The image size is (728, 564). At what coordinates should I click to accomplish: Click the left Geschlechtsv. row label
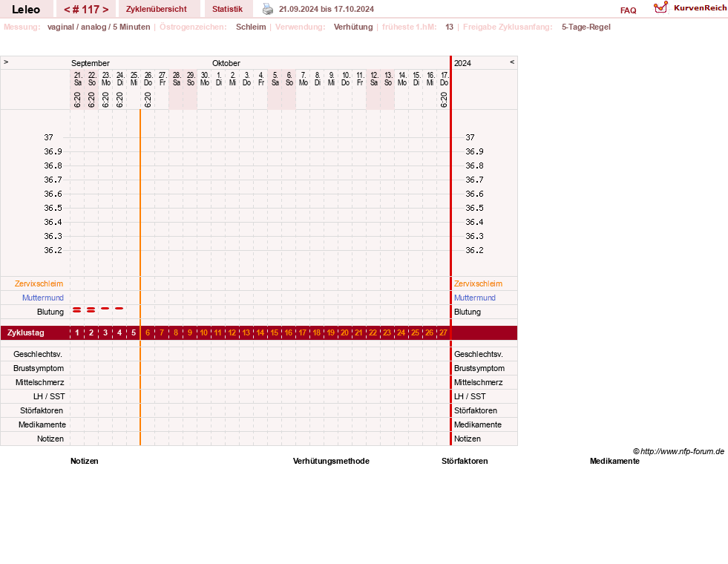click(38, 354)
